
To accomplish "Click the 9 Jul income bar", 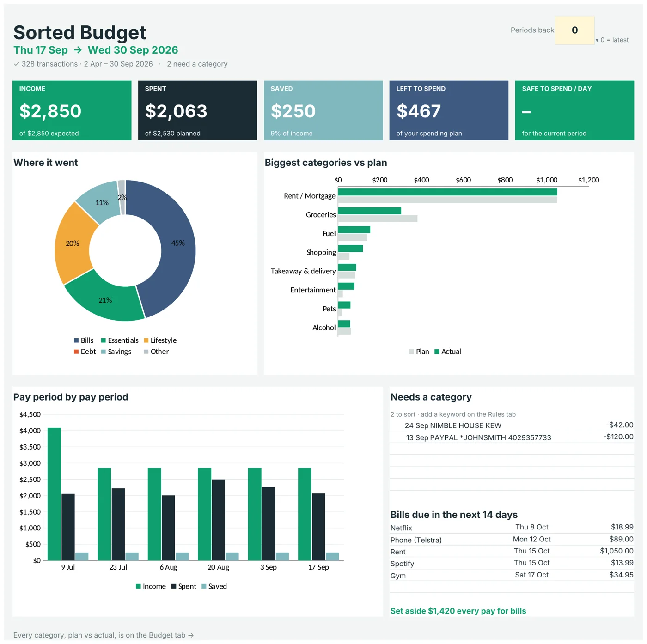I will point(54,494).
